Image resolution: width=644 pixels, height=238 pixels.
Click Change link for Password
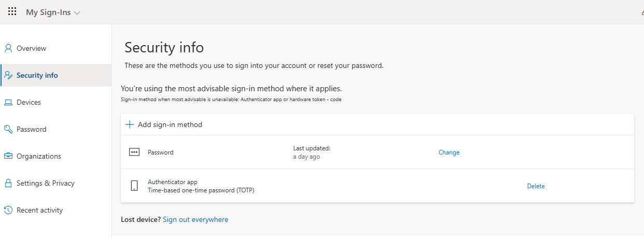pos(449,152)
